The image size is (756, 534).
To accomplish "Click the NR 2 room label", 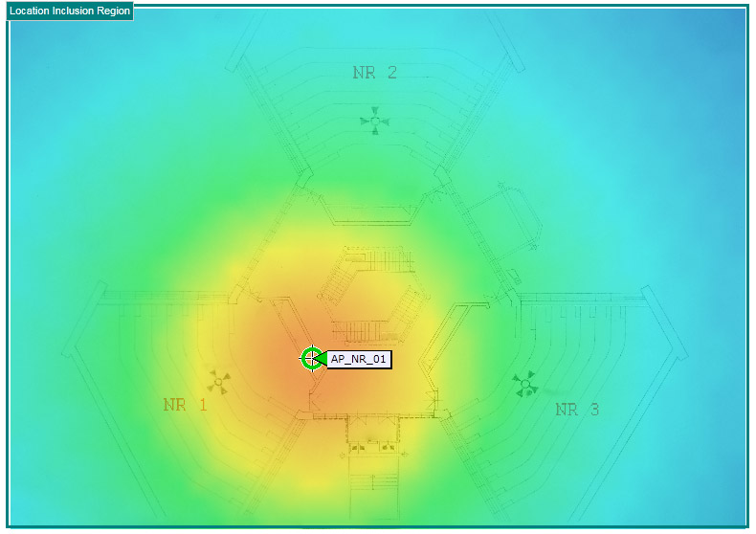I will (x=374, y=73).
